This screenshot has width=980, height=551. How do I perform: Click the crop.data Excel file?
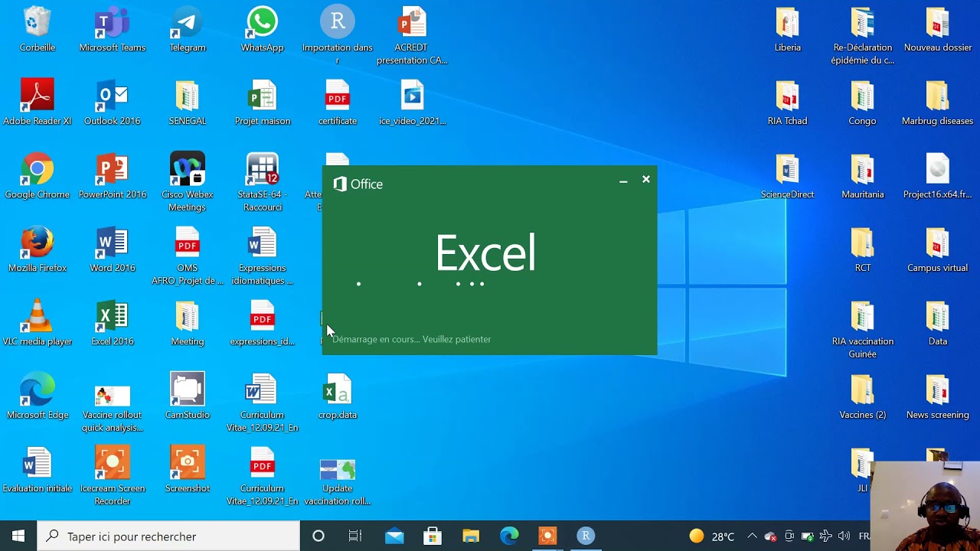[338, 396]
